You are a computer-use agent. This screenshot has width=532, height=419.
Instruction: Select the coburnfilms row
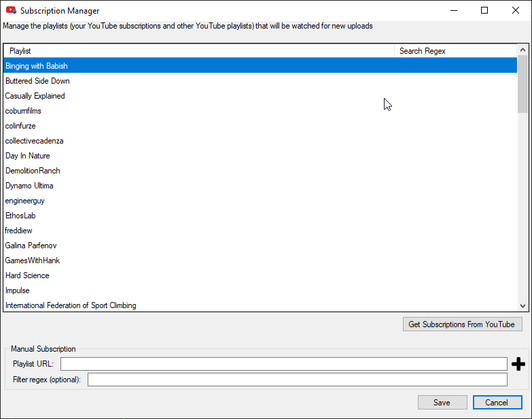point(260,111)
